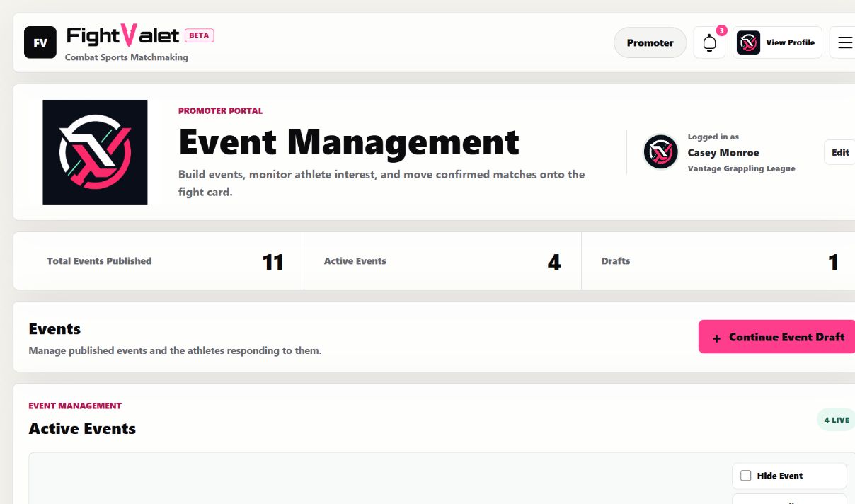
Task: Click Continue Event Draft button
Action: coord(777,337)
